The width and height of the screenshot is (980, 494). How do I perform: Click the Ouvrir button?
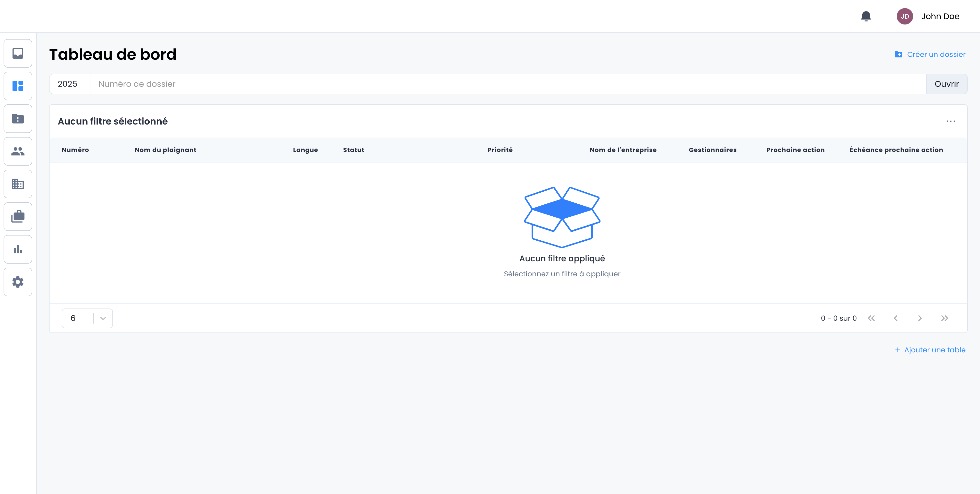(946, 84)
